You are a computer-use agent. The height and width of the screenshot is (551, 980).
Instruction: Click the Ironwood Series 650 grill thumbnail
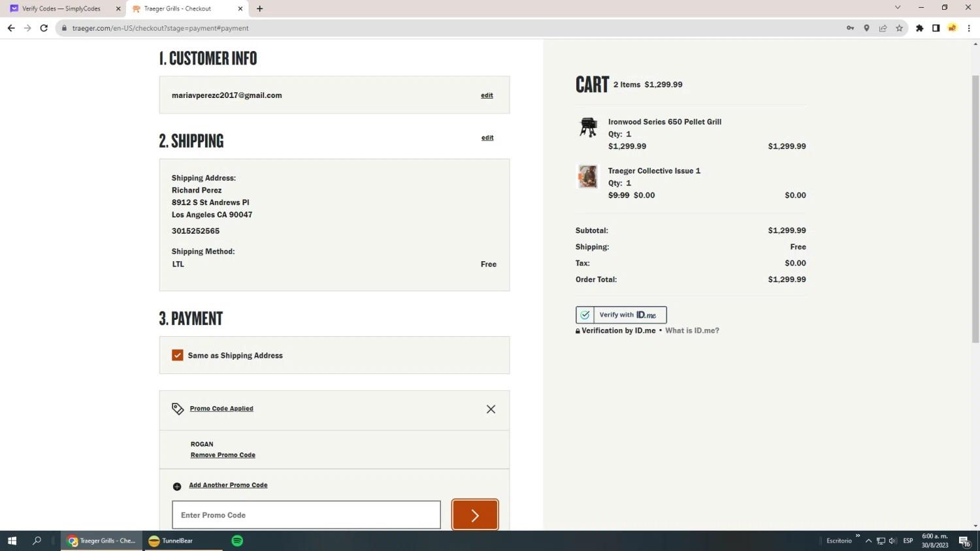(x=588, y=127)
